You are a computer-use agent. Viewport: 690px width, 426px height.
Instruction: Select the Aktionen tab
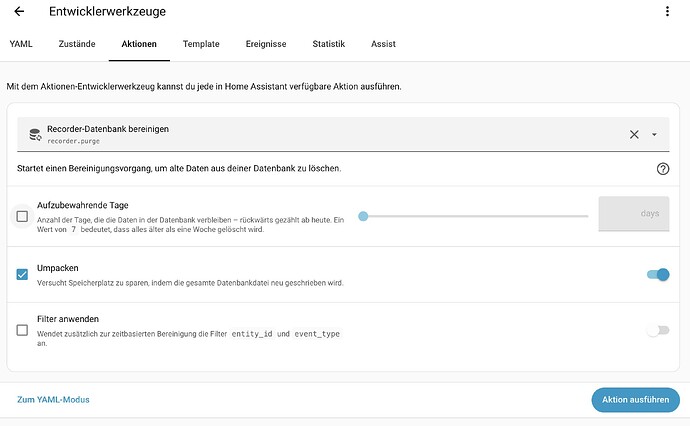tap(139, 44)
